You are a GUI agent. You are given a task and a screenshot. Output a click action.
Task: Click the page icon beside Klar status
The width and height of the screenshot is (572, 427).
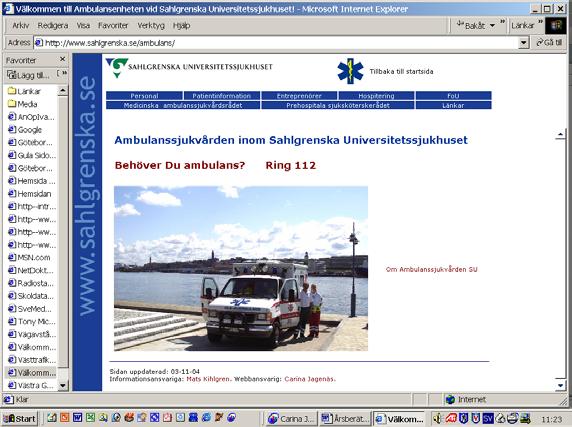(9, 400)
